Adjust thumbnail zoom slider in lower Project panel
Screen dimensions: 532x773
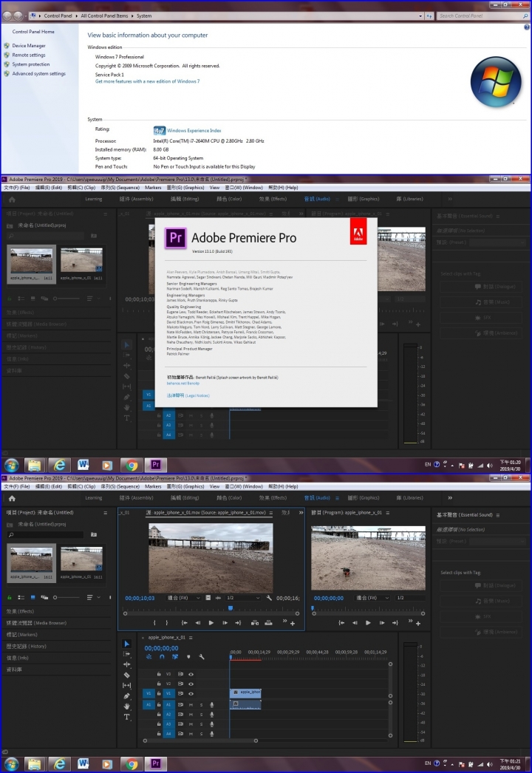click(66, 598)
